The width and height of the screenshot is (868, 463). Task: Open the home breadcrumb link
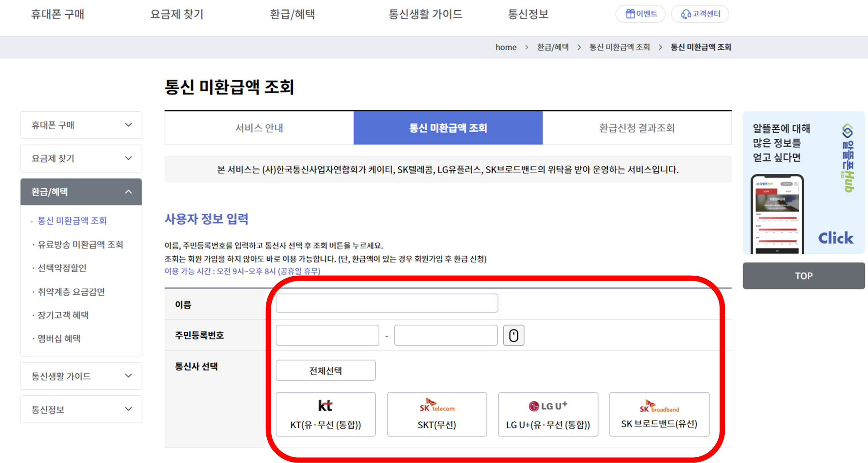tap(506, 47)
